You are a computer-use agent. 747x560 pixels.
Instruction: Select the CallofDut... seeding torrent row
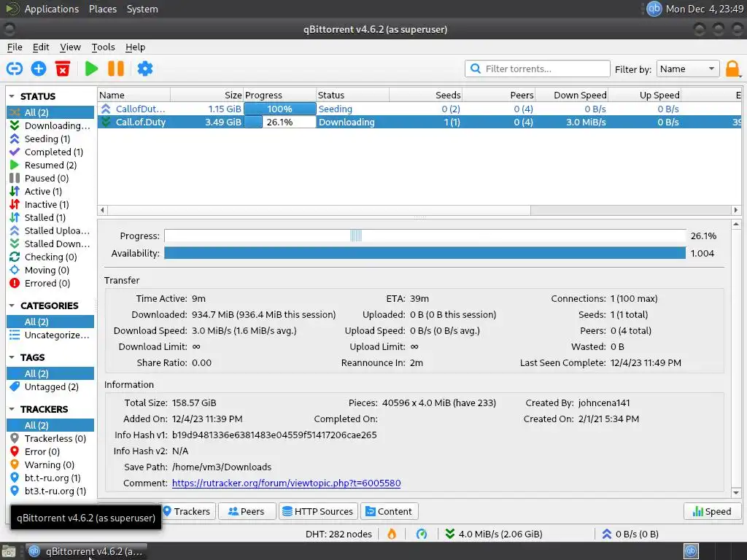click(x=419, y=109)
